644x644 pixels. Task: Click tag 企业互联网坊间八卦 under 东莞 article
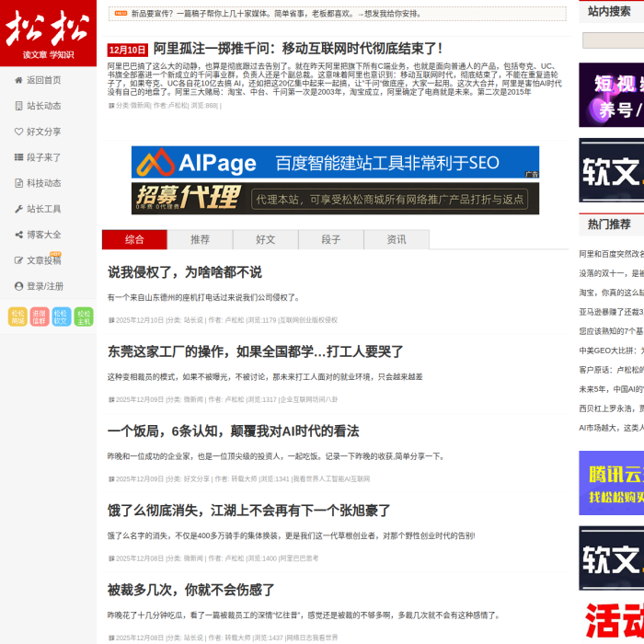(x=308, y=399)
